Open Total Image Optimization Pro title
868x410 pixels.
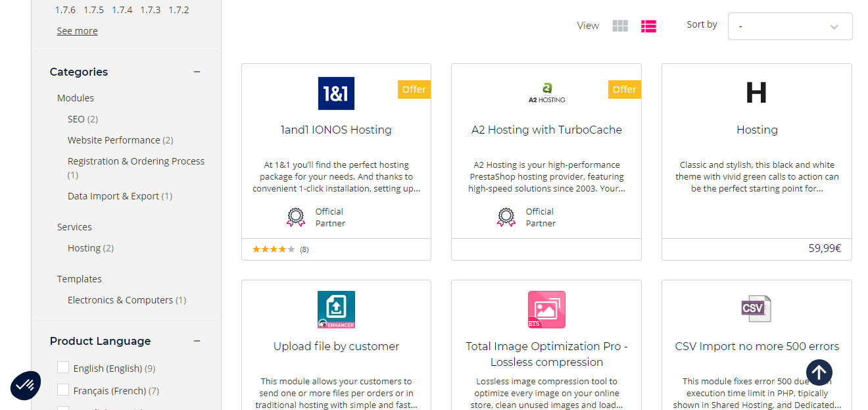tap(546, 354)
